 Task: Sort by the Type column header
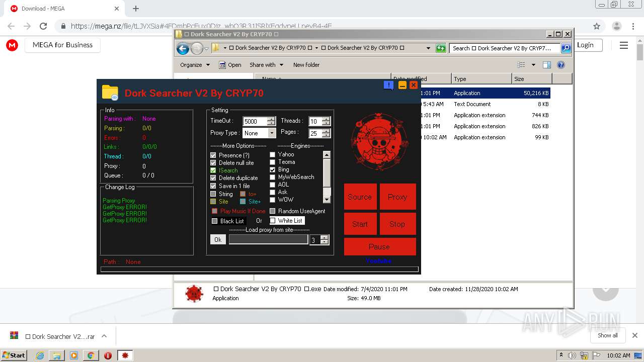click(x=481, y=79)
